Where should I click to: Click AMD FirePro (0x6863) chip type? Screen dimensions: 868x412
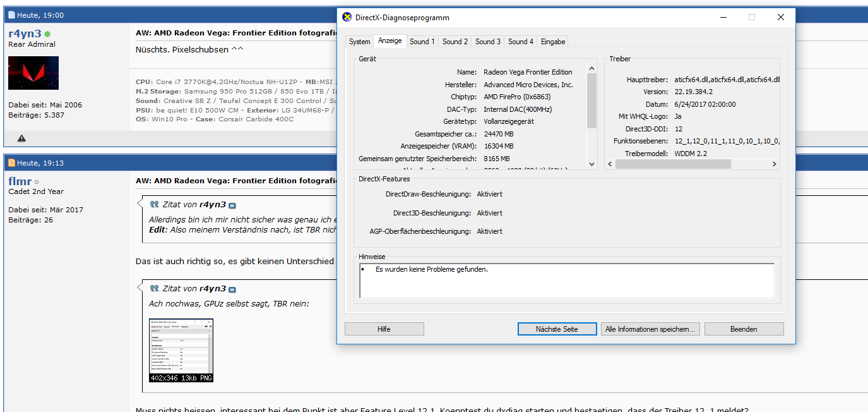click(517, 97)
